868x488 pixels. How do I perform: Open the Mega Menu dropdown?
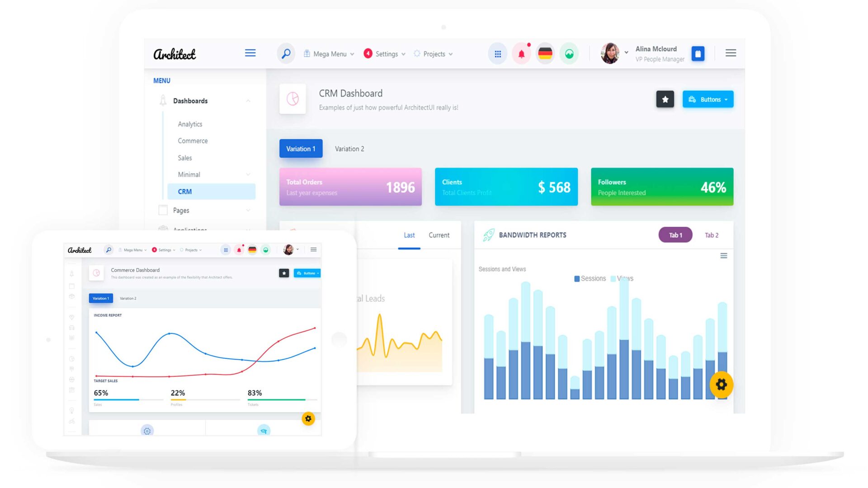pyautogui.click(x=330, y=54)
